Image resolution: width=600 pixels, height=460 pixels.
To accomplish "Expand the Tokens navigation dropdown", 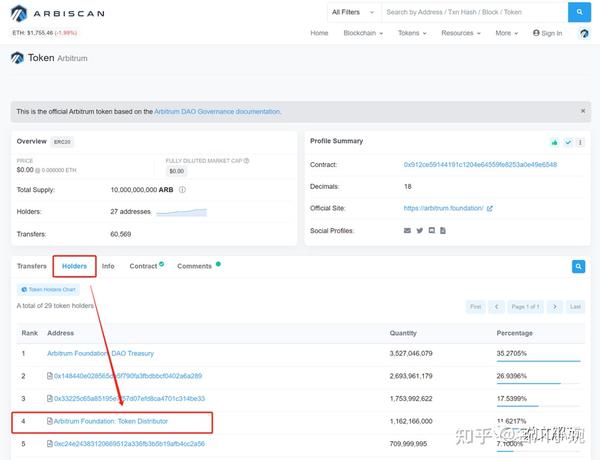I will [x=411, y=33].
